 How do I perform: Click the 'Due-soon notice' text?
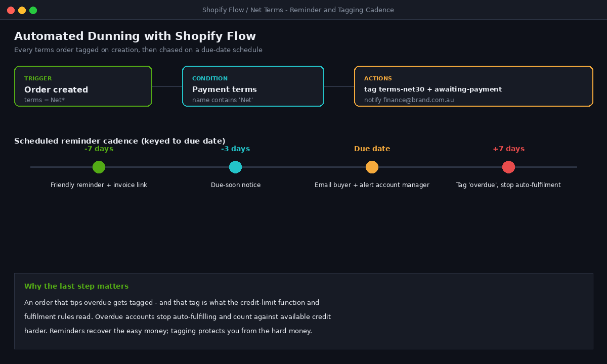point(236,185)
